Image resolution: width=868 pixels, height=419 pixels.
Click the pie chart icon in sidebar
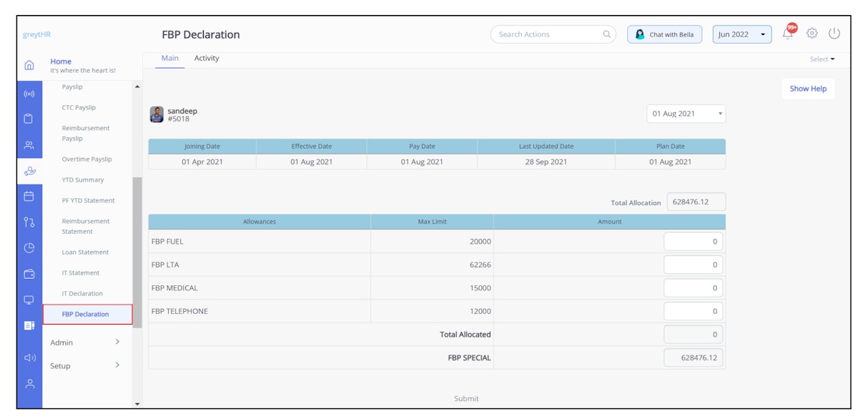point(29,248)
